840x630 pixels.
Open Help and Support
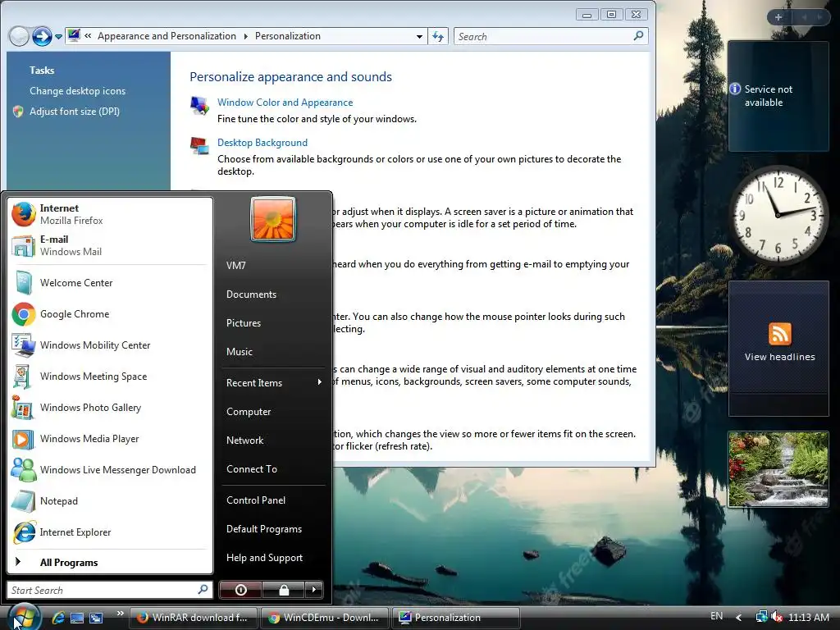coord(272,558)
